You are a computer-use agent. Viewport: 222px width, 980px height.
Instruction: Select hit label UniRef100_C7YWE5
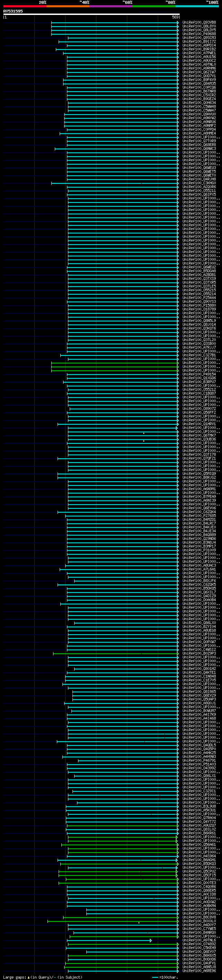click(199, 929)
